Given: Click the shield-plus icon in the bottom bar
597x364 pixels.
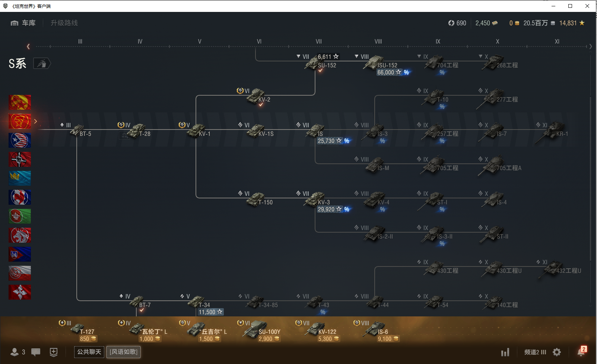Looking at the screenshot, I should (x=54, y=352).
